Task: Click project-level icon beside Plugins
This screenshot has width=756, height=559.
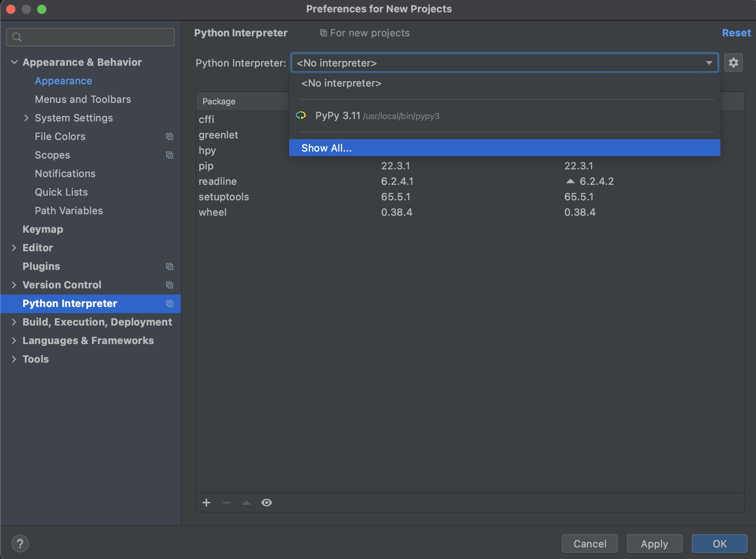Action: pyautogui.click(x=169, y=266)
